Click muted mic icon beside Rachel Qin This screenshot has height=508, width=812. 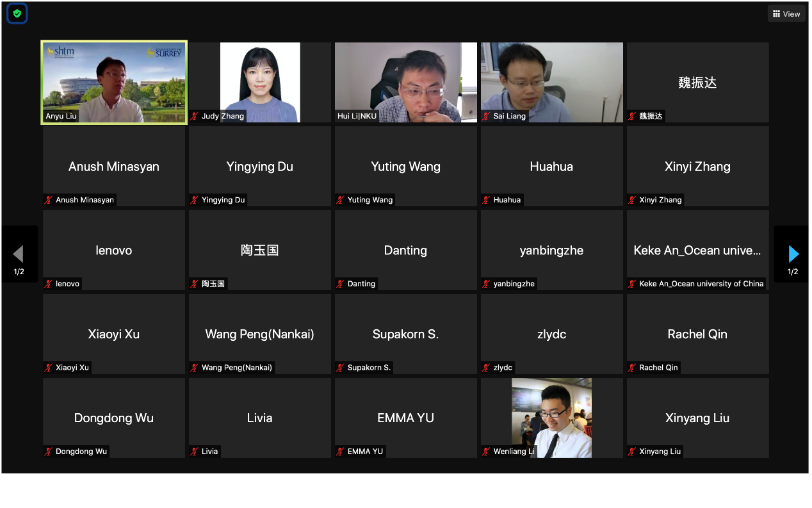point(633,368)
